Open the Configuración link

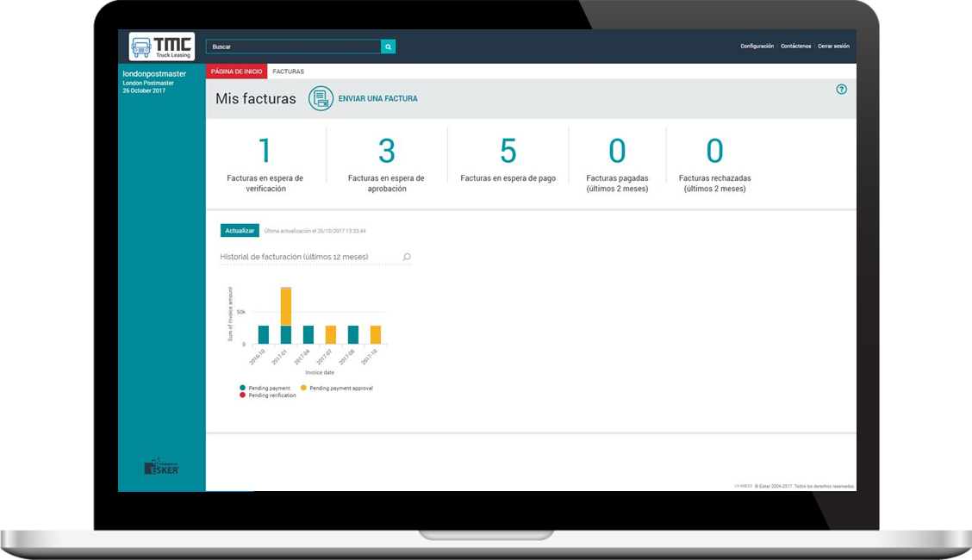coord(757,46)
